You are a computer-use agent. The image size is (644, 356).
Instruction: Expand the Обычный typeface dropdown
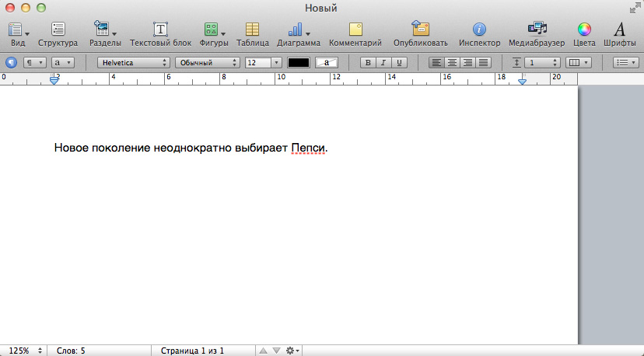click(x=207, y=62)
